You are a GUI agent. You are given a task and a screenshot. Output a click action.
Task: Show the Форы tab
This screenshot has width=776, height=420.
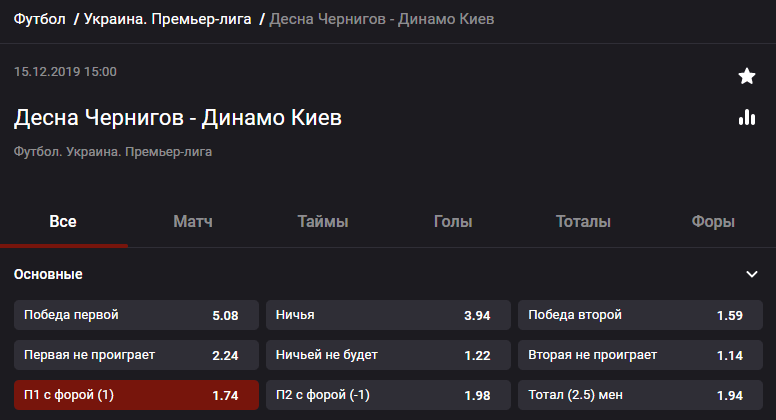pos(713,221)
